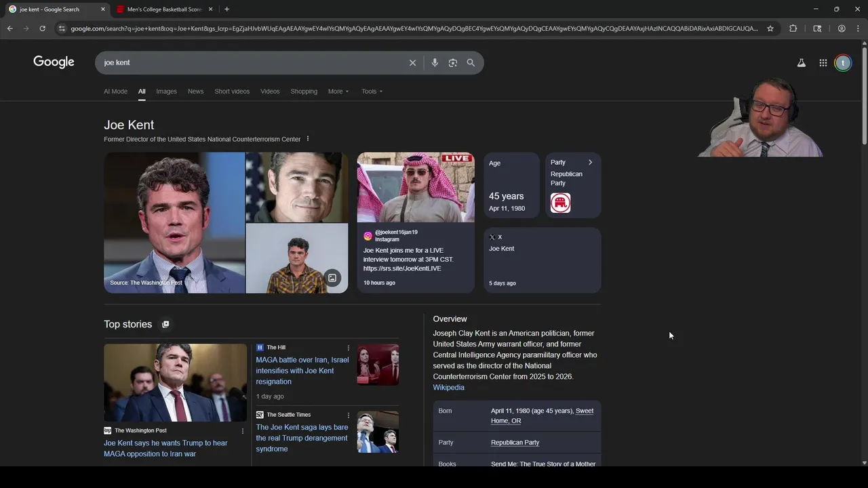Viewport: 868px width, 488px height.
Task: Open the image gallery icon on photo collage
Action: [x=332, y=278]
